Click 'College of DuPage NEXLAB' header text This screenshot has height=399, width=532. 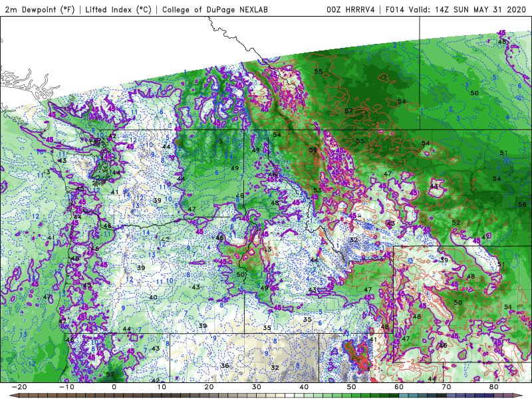tap(215, 9)
